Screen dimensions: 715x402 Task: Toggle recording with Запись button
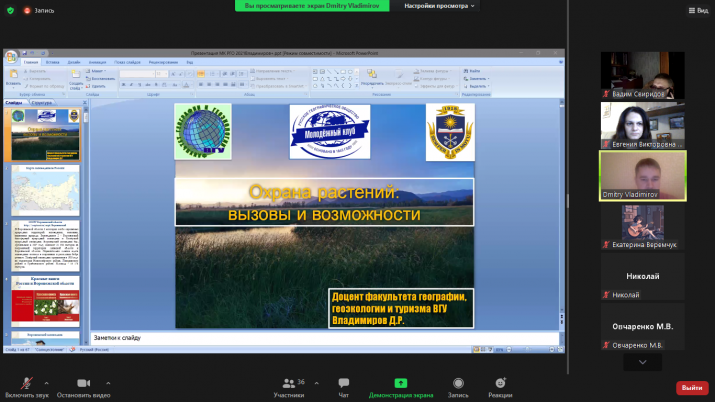point(458,388)
